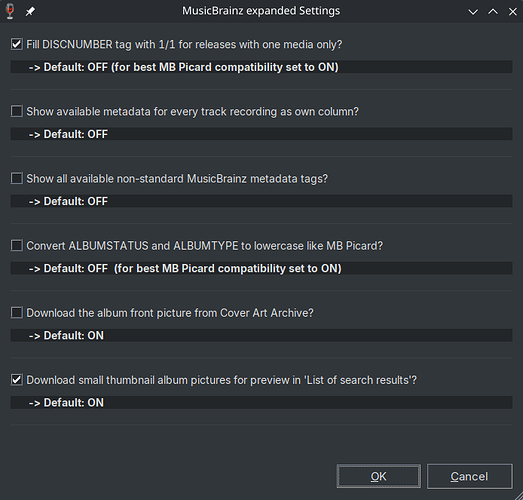Close the MusicBrainz expanded Settings dialog
The image size is (523, 500).
click(513, 12)
